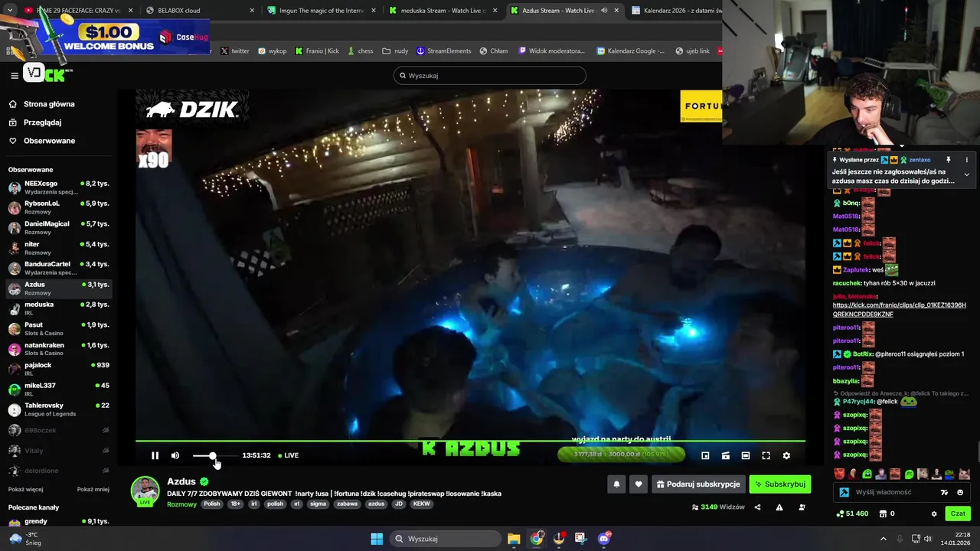
Task: Jump to LIVE indicator in player
Action: point(289,455)
